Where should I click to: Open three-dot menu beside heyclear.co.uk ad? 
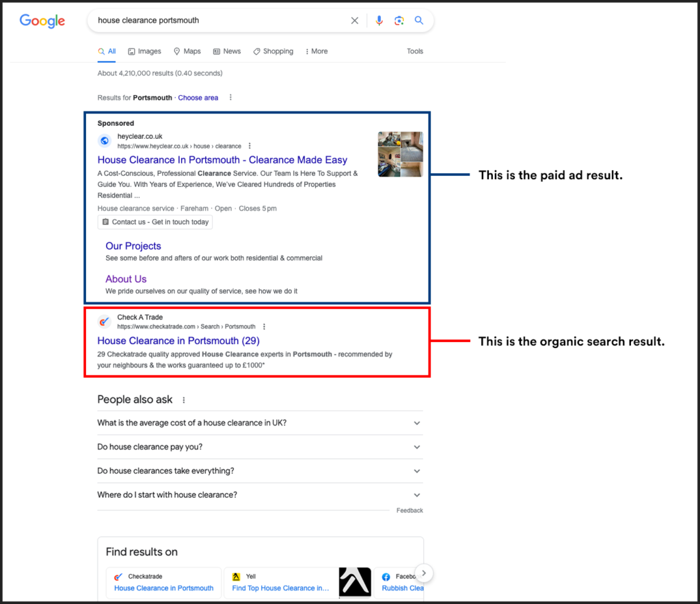250,146
